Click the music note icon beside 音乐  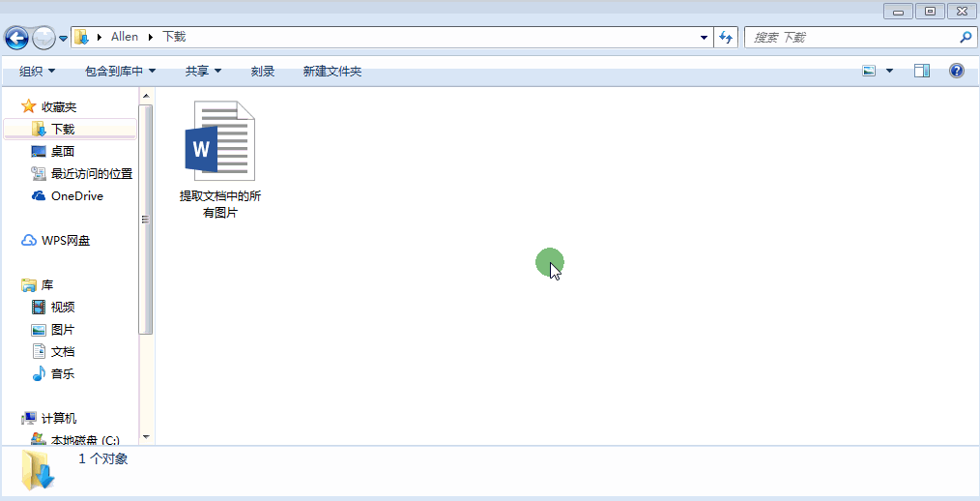point(39,373)
